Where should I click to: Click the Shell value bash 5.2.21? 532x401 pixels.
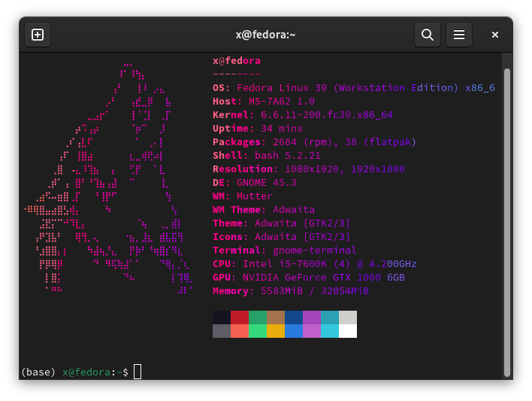(x=287, y=155)
